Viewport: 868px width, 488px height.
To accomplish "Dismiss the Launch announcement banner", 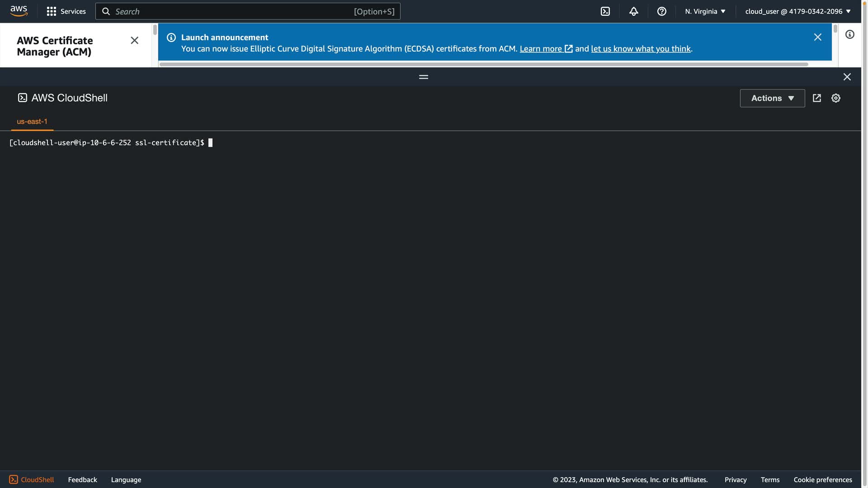I will (817, 38).
